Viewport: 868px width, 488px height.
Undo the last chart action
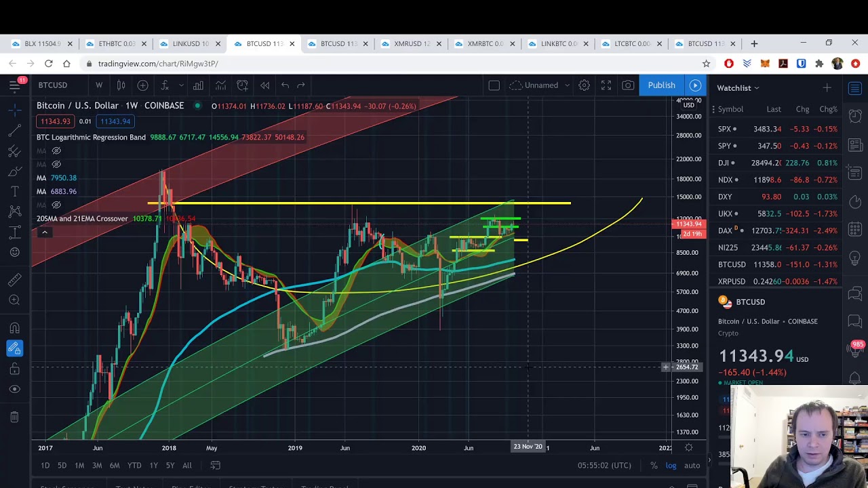pos(285,85)
